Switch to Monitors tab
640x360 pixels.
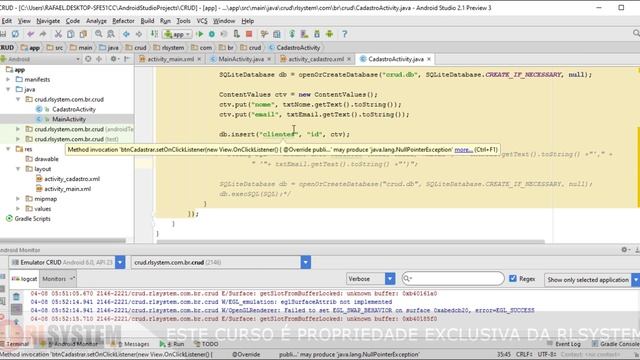click(x=58, y=279)
